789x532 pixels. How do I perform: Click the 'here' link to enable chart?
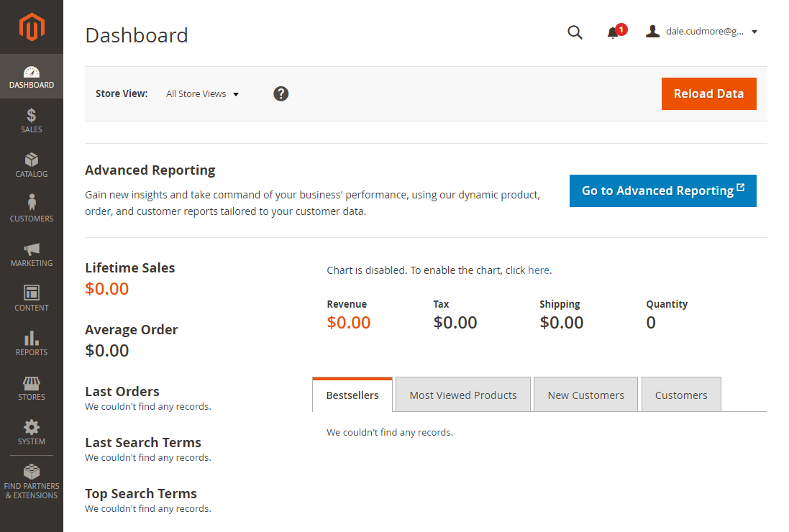click(x=538, y=270)
